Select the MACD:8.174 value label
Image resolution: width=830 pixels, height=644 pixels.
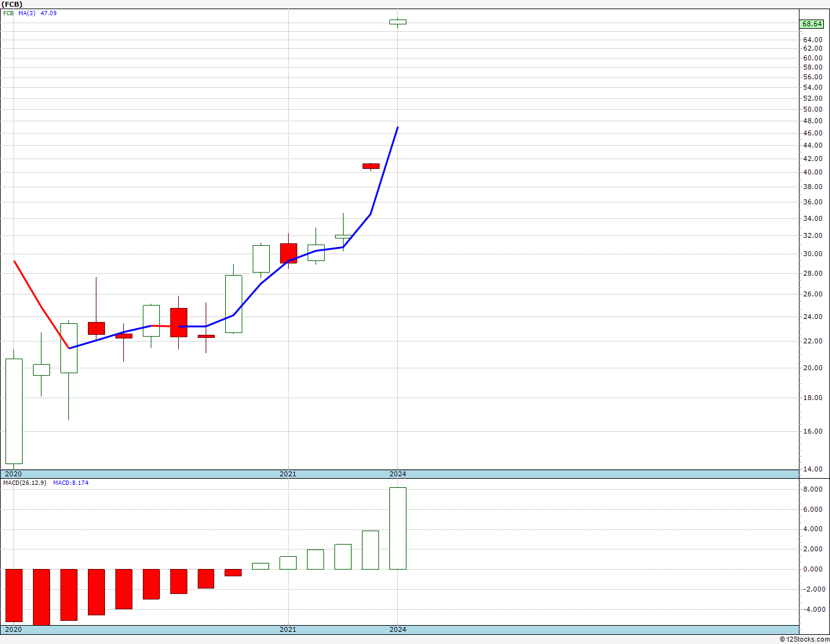tap(71, 482)
